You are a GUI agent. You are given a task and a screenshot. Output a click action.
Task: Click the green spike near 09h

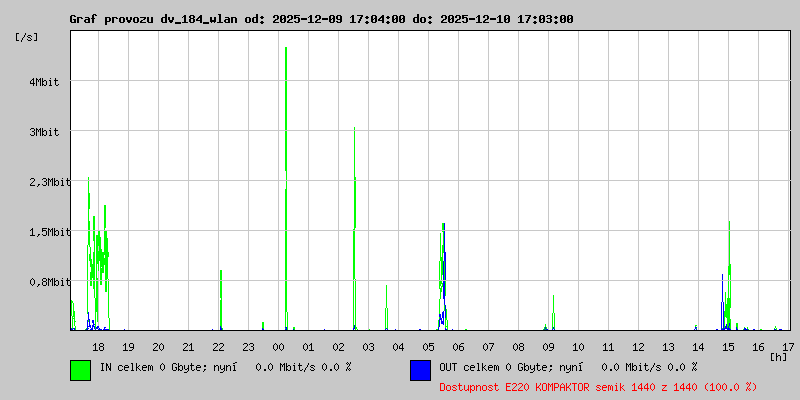[x=554, y=312]
